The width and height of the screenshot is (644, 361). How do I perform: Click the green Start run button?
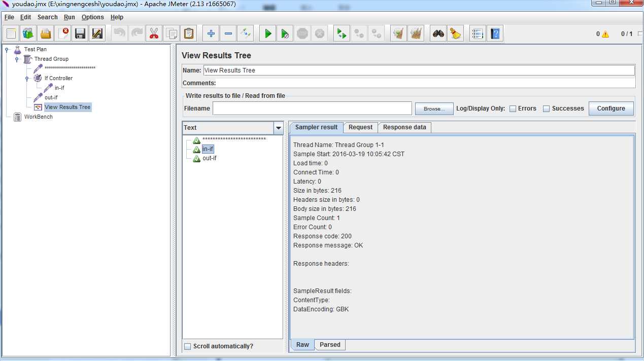click(x=267, y=34)
